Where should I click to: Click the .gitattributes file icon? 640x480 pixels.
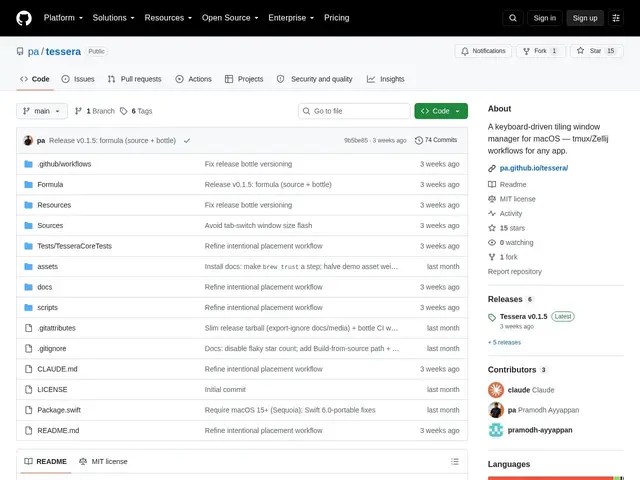pyautogui.click(x=28, y=328)
